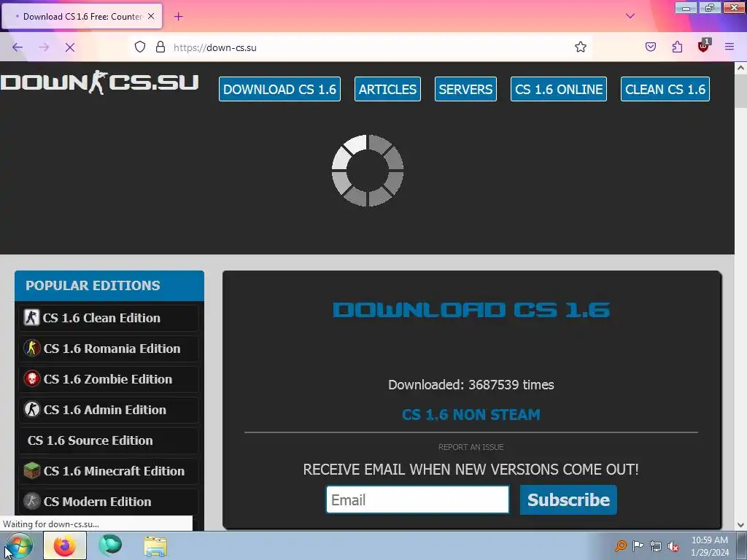
Task: Open CS 1.6 Source Edition link
Action: [109, 440]
